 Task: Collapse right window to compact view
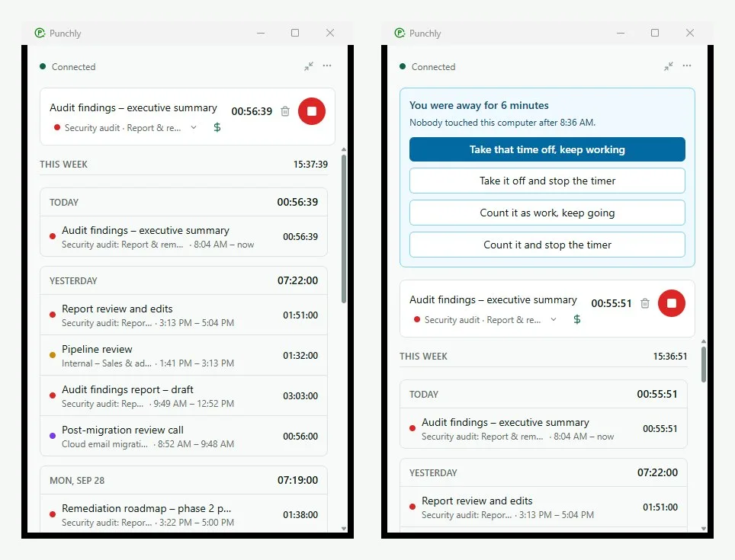point(669,66)
